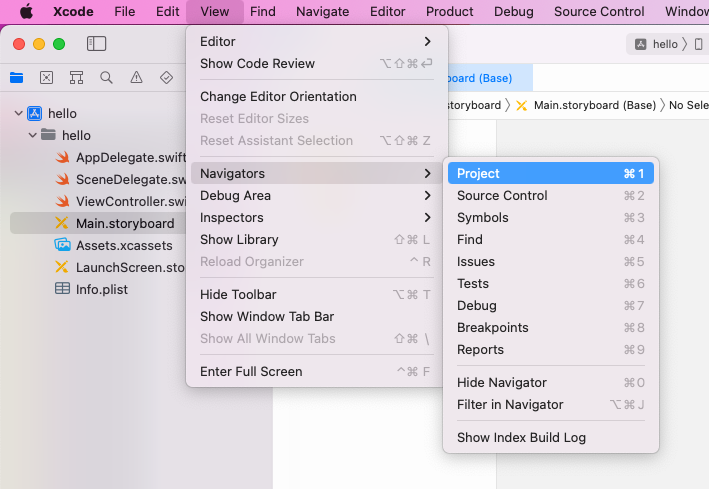Click the SceneDelegate Swift file icon
The width and height of the screenshot is (709, 489).
(x=62, y=179)
